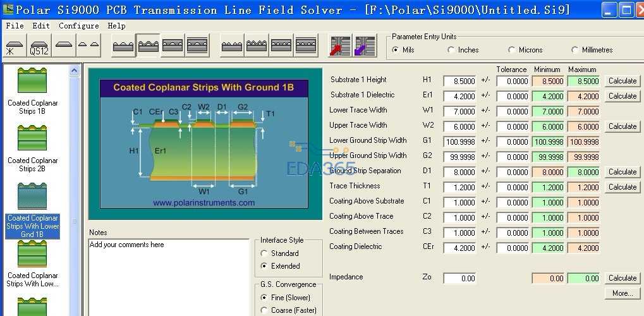This screenshot has height=316, width=644.
Task: Click the H1 value field 8.5000
Action: 459,82
